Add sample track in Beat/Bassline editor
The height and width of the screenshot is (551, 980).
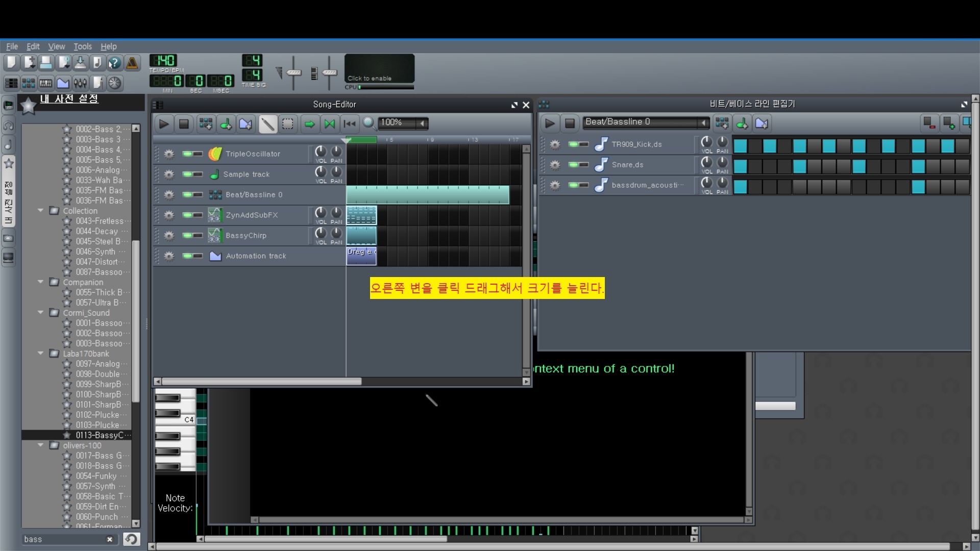(x=742, y=123)
